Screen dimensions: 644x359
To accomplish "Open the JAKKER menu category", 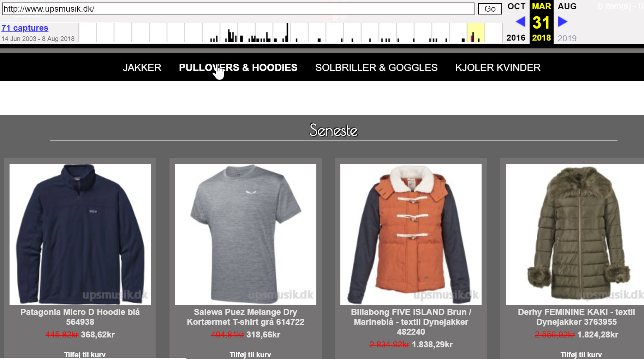I will pyautogui.click(x=142, y=67).
